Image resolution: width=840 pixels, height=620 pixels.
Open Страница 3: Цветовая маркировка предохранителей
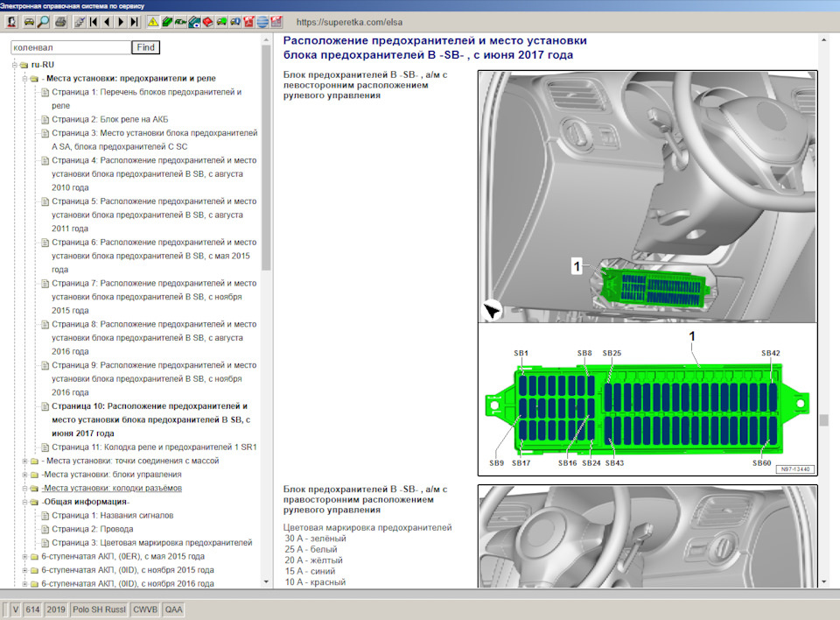[151, 543]
